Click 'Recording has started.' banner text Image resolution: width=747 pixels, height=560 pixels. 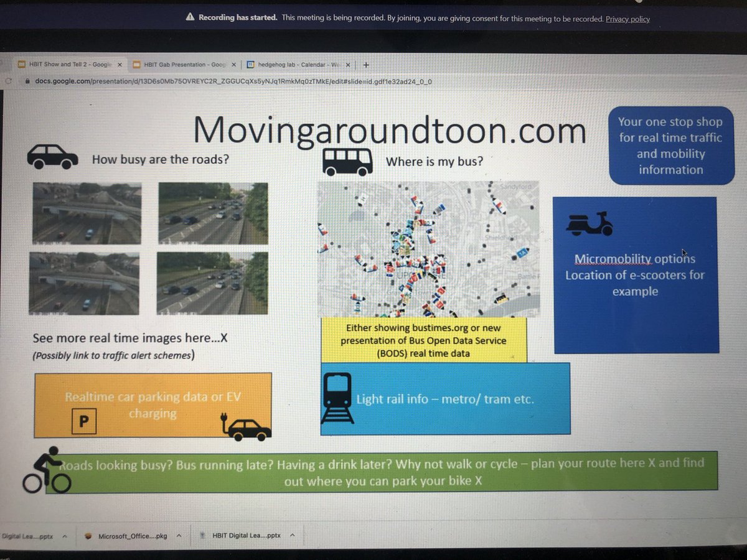[238, 18]
